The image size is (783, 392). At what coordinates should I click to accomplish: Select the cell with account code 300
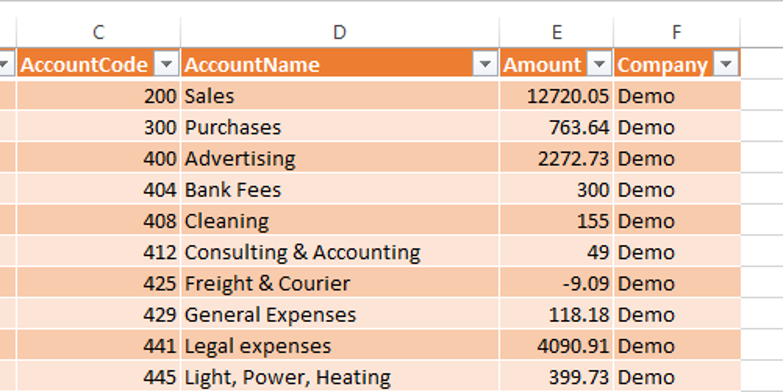98,127
